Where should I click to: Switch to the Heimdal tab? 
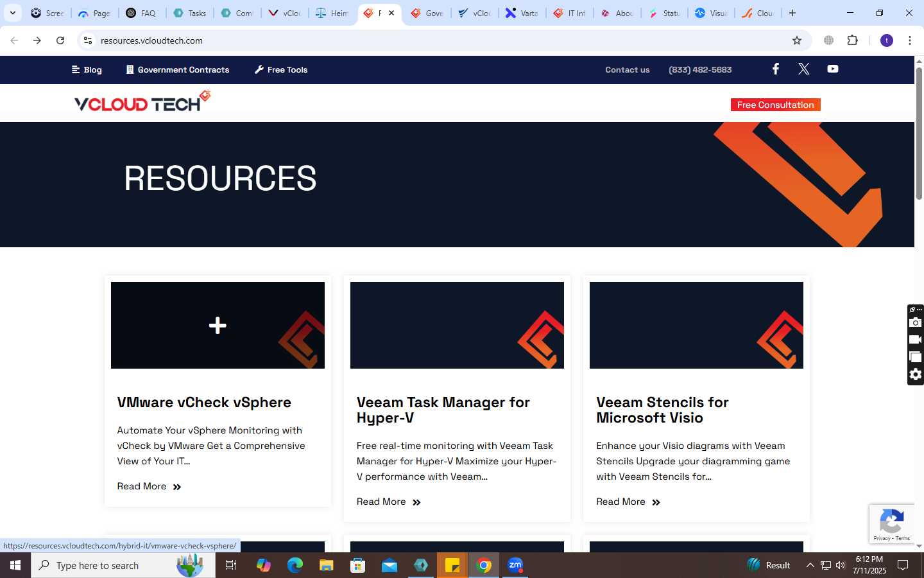[332, 13]
